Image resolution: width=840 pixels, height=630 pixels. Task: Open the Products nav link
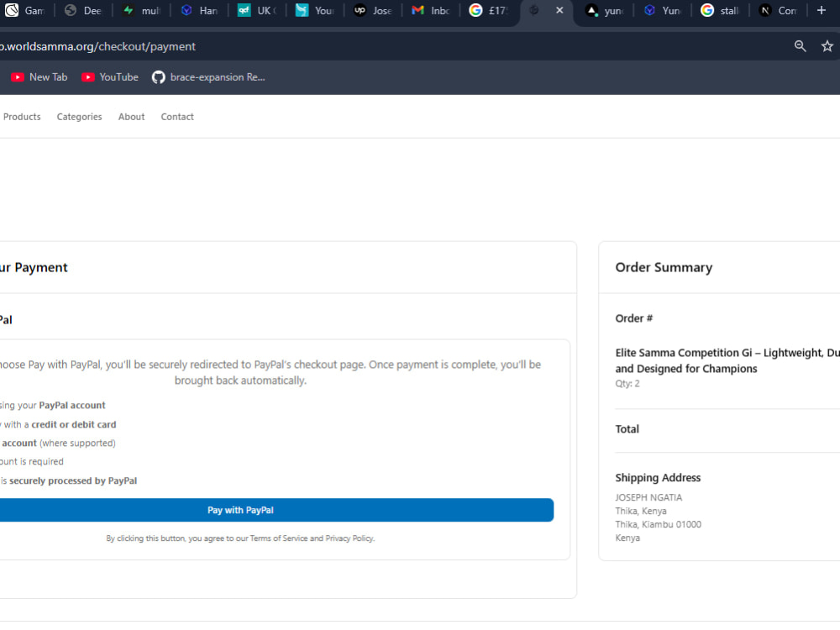click(22, 117)
